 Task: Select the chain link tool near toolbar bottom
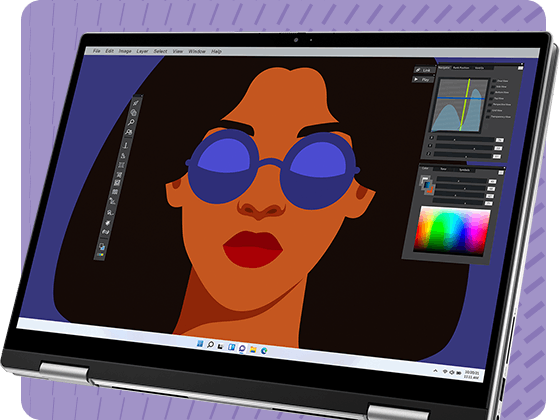click(x=105, y=232)
